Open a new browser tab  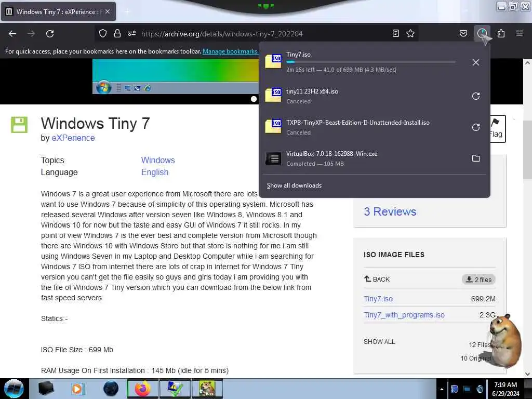click(127, 12)
